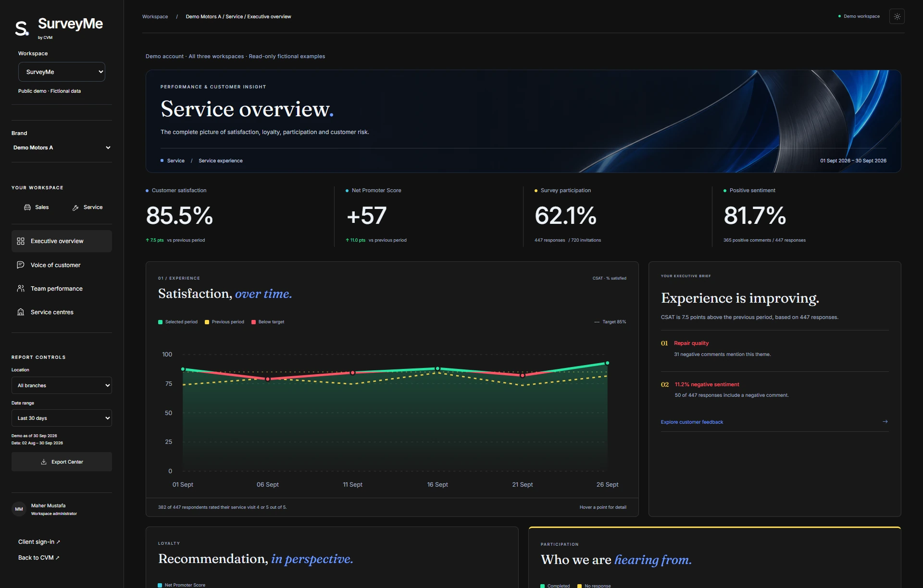Click the Customer satisfaction 85.5% value
This screenshot has height=588, width=923.
pyautogui.click(x=179, y=216)
